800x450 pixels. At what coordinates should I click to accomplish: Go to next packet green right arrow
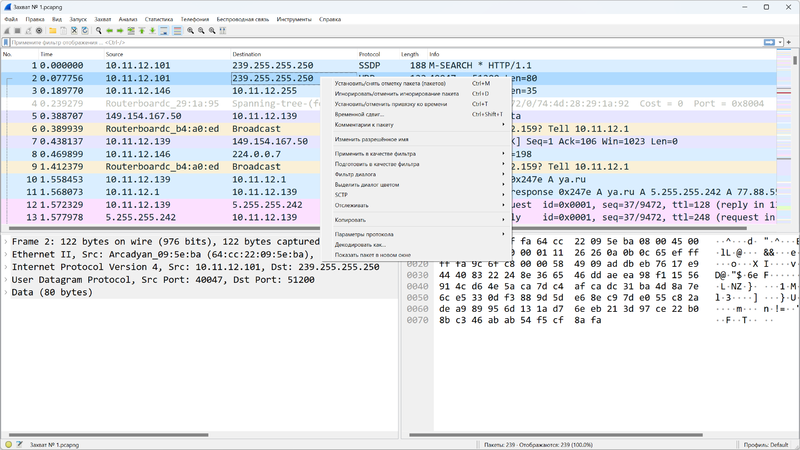(x=120, y=31)
